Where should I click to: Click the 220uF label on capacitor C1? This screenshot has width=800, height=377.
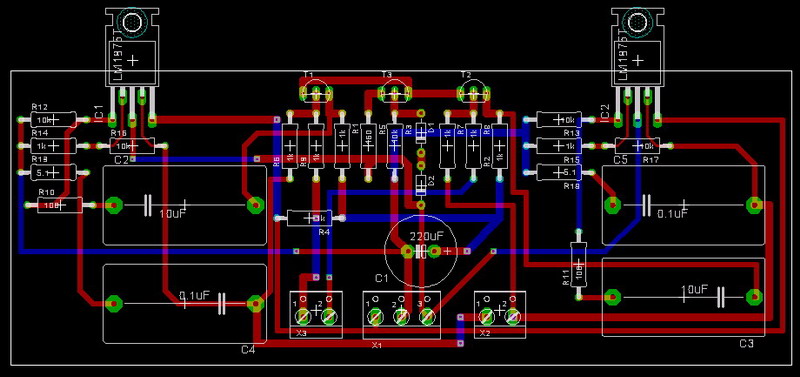(x=427, y=236)
